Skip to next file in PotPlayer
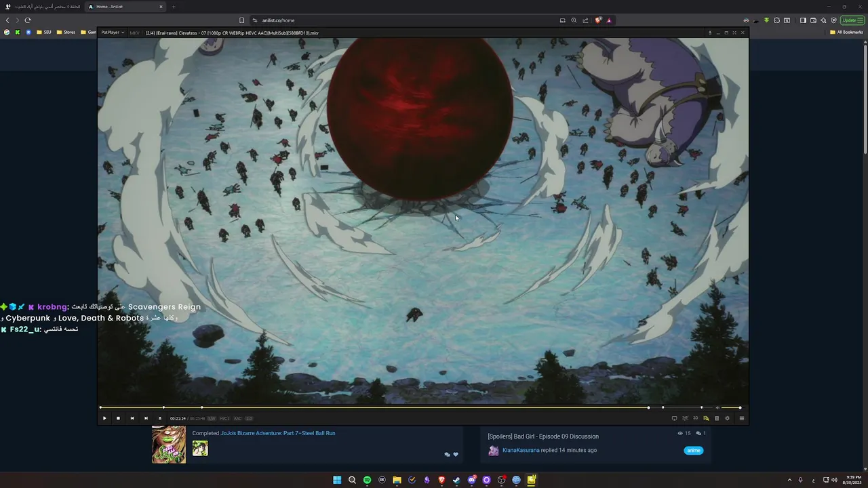Screen dimensions: 868x488 pyautogui.click(x=146, y=418)
